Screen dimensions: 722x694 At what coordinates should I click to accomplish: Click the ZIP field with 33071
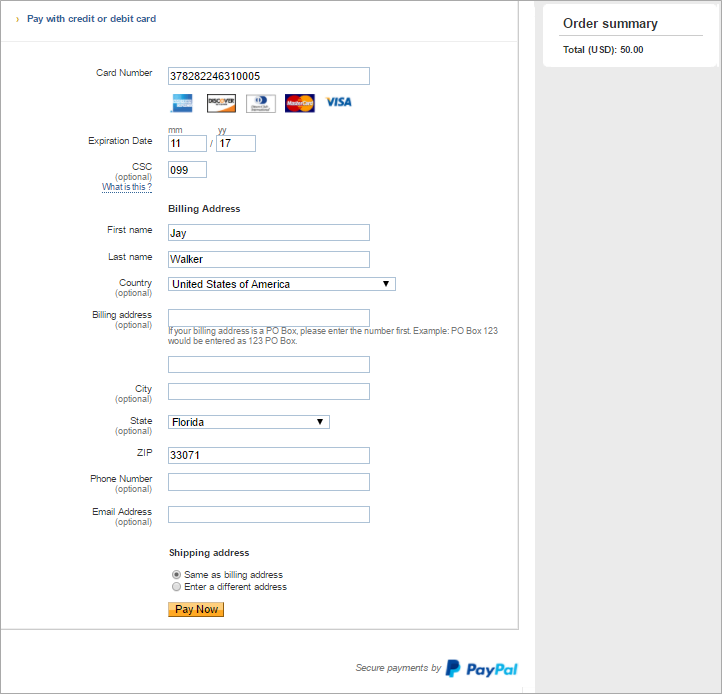pos(268,455)
